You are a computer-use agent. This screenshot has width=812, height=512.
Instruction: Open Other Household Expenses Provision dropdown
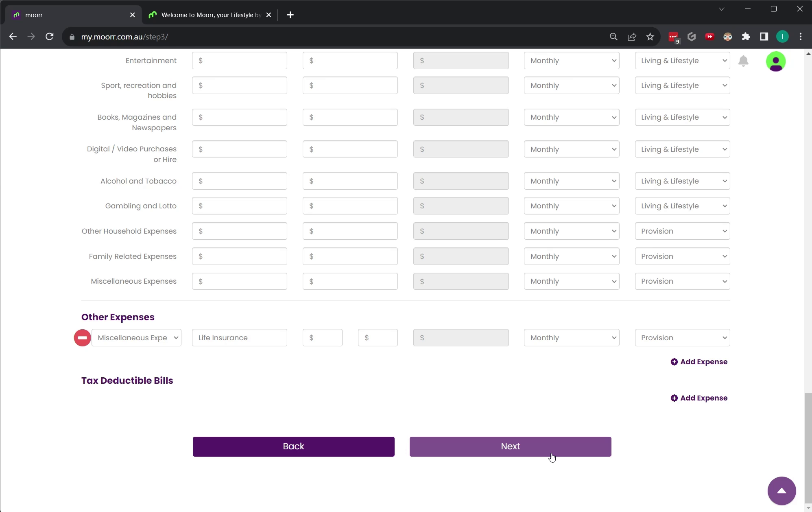click(682, 231)
